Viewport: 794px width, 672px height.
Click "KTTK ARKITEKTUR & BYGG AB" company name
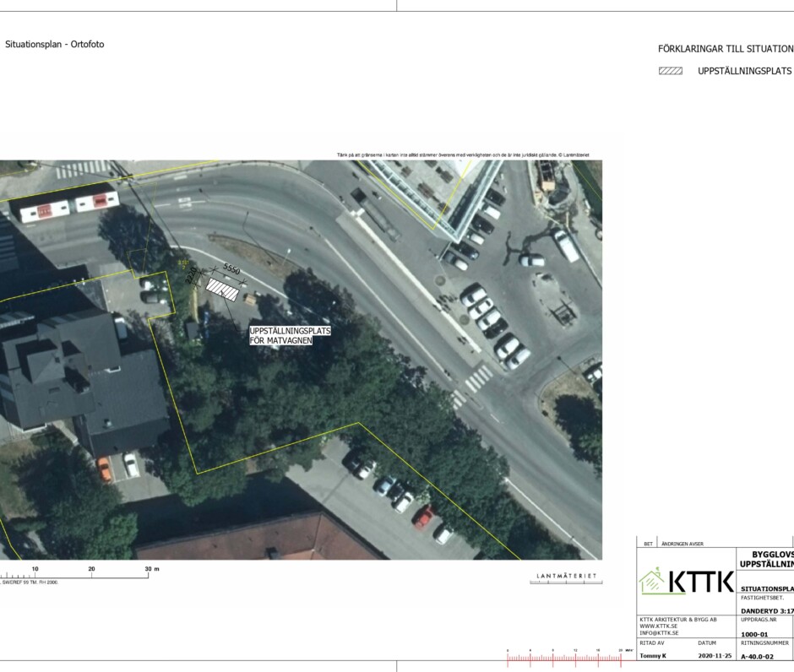click(678, 620)
